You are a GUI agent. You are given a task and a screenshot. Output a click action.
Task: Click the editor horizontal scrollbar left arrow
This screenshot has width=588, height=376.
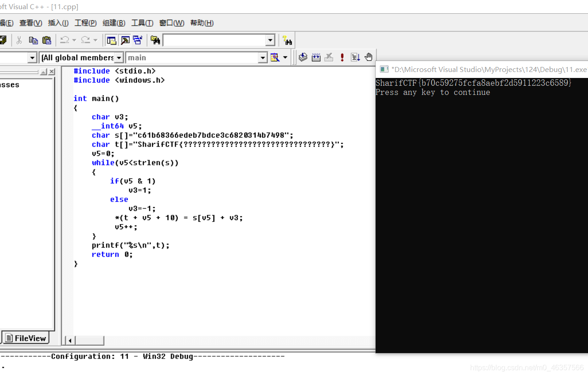[x=71, y=340]
